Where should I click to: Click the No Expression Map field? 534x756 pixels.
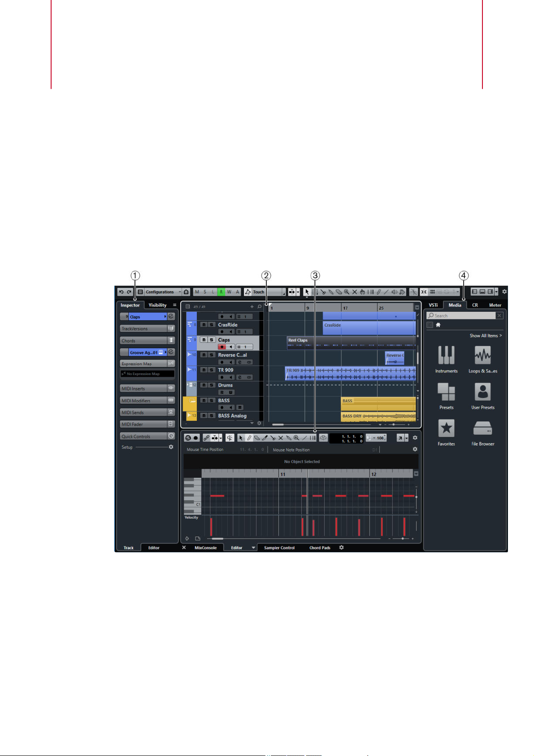[x=148, y=374]
